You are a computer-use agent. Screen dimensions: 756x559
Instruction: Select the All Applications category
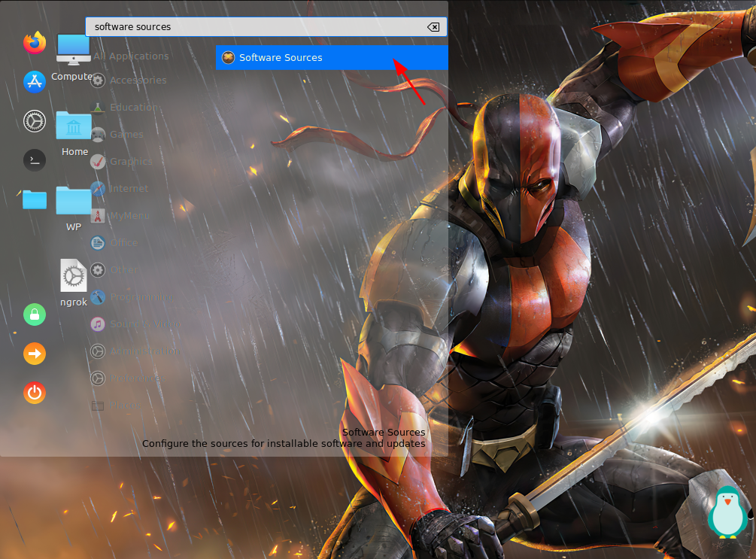[x=131, y=56]
